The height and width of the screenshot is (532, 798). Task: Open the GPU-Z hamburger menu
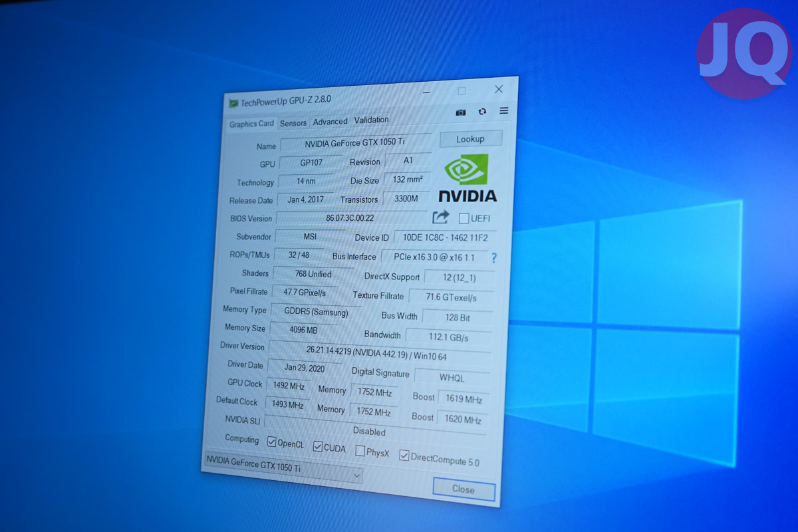(504, 110)
